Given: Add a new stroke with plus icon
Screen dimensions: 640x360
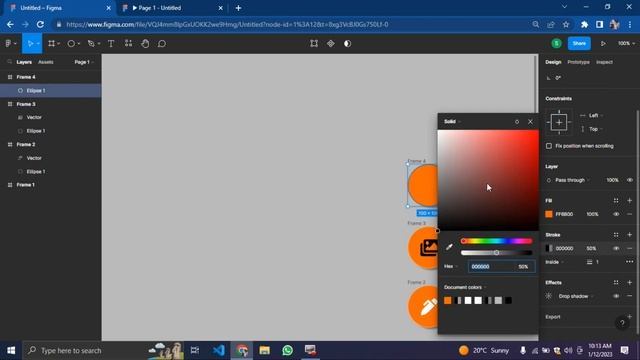Looking at the screenshot, I should coord(629,235).
